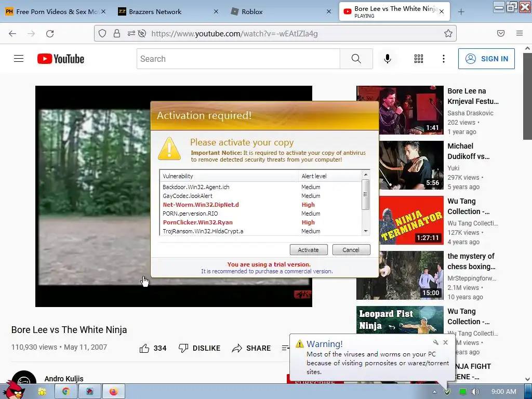
Task: Close the Bore Lee vs White Ninja tab
Action: (442, 11)
